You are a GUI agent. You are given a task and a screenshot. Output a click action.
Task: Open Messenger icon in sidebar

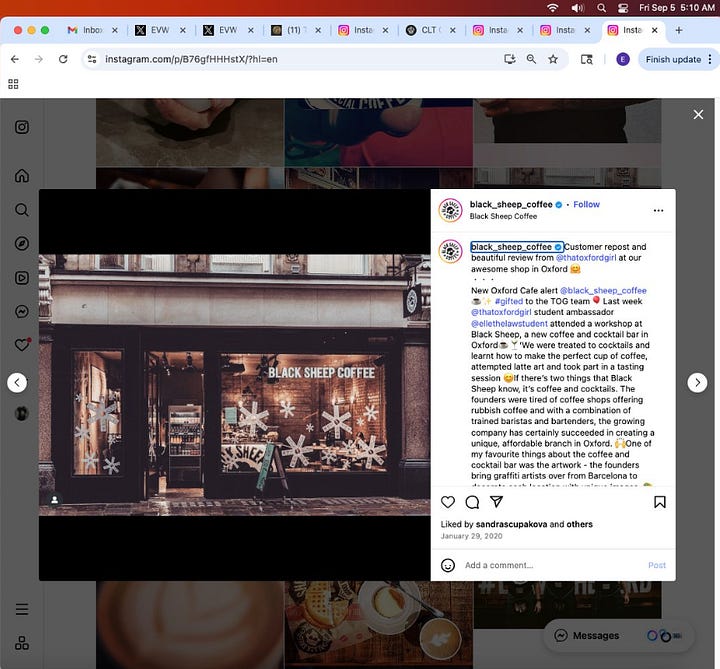22,311
